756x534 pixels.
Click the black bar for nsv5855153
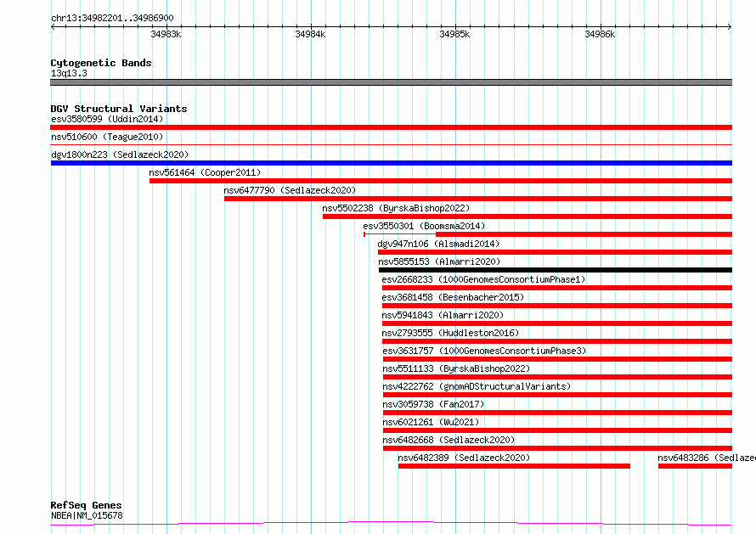[x=556, y=270]
